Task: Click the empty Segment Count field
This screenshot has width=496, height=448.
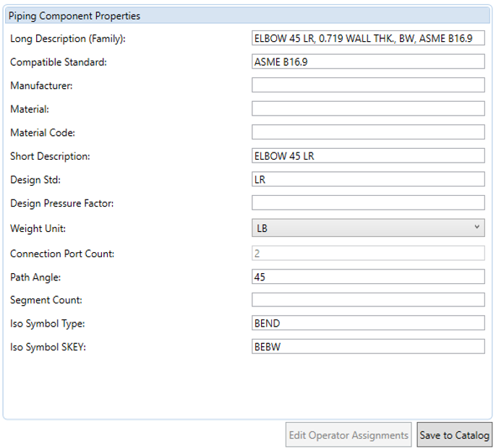Action: tap(368, 300)
